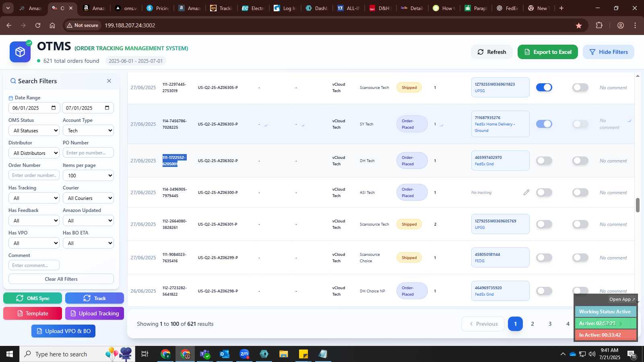Open Sticky Notes from the taskbar
This screenshot has width=644, height=362.
click(303, 354)
